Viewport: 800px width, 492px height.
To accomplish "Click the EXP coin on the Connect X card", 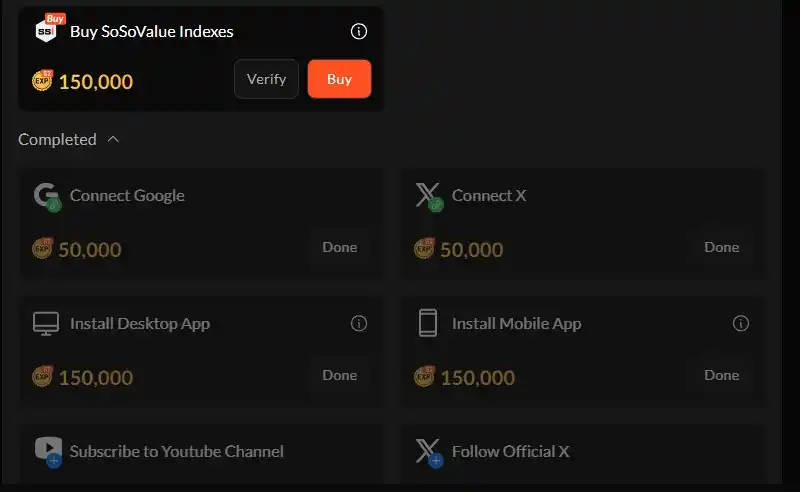I will click(x=424, y=249).
